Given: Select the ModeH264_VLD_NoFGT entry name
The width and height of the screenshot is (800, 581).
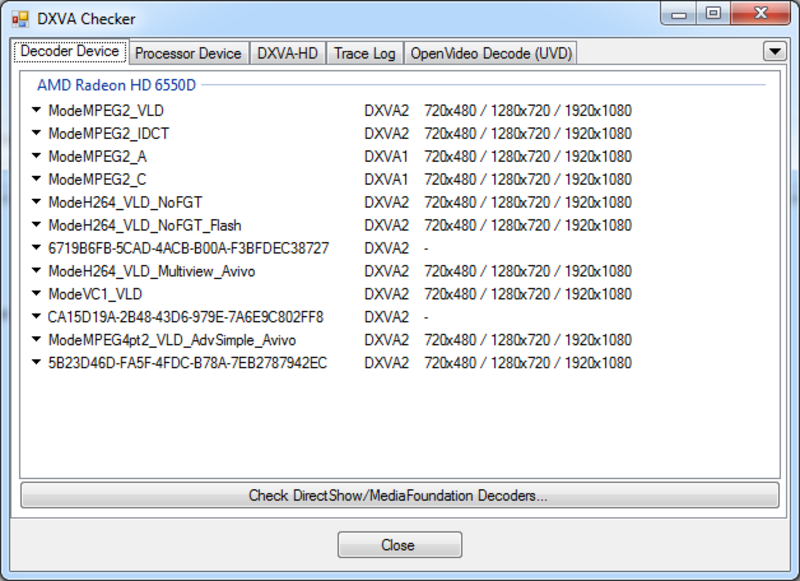Looking at the screenshot, I should click(125, 203).
